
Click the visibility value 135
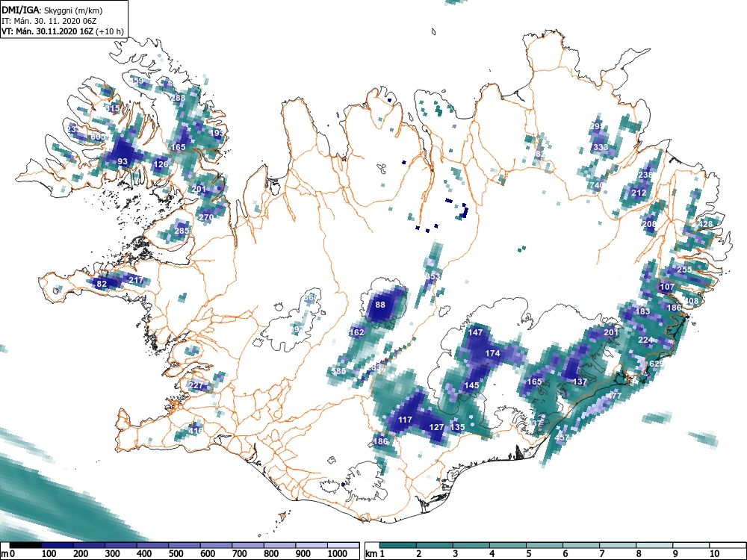point(457,427)
